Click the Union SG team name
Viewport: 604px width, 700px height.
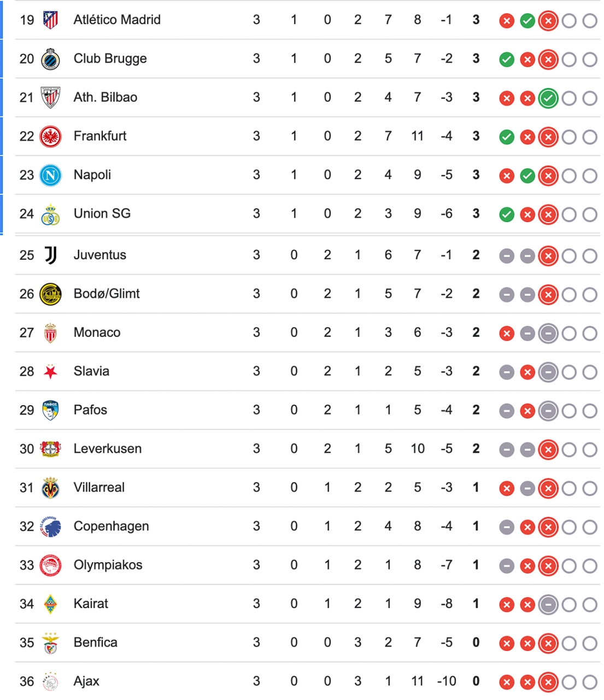(102, 214)
